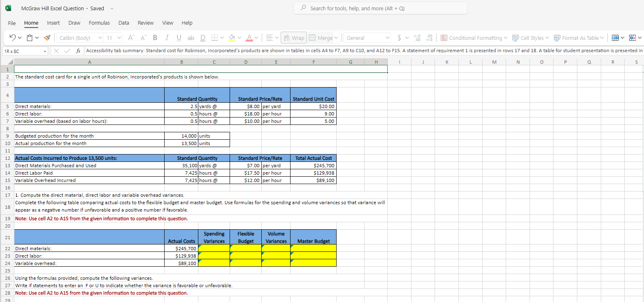Open the font family dropdown
This screenshot has width=644, height=302.
click(x=79, y=37)
